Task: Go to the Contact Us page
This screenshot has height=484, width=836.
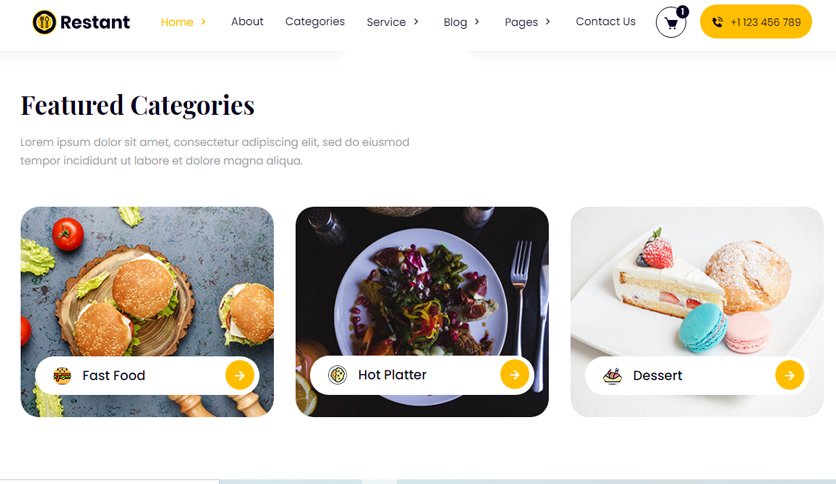Action: (x=606, y=21)
